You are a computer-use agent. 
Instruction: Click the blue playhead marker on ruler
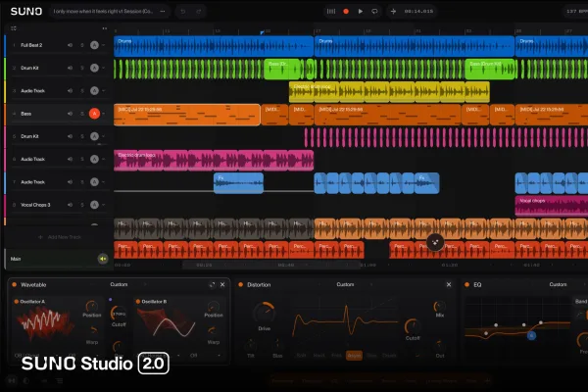[262, 32]
